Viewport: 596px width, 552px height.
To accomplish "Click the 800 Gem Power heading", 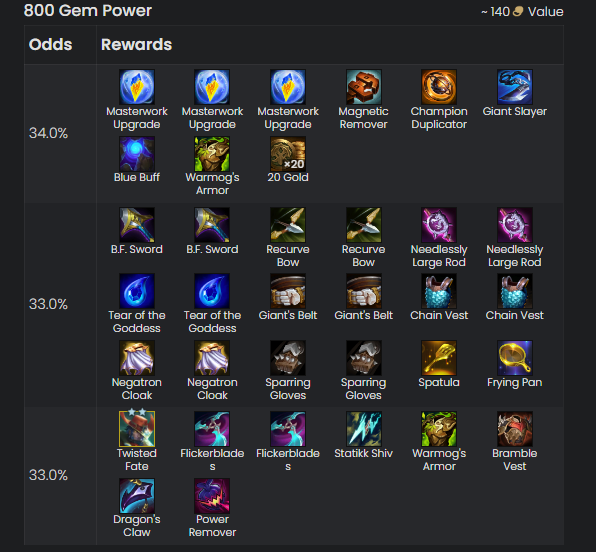I will (88, 11).
